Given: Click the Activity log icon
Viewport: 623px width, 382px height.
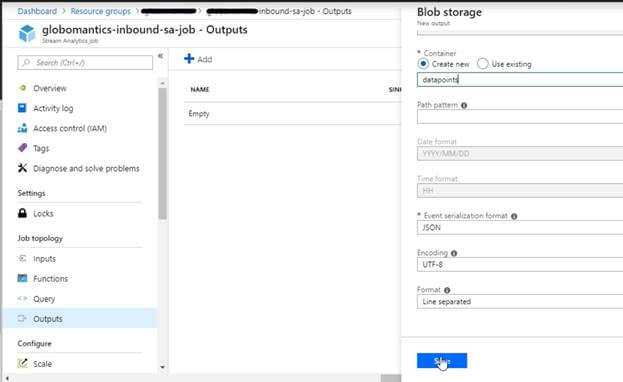Looking at the screenshot, I should (x=22, y=108).
